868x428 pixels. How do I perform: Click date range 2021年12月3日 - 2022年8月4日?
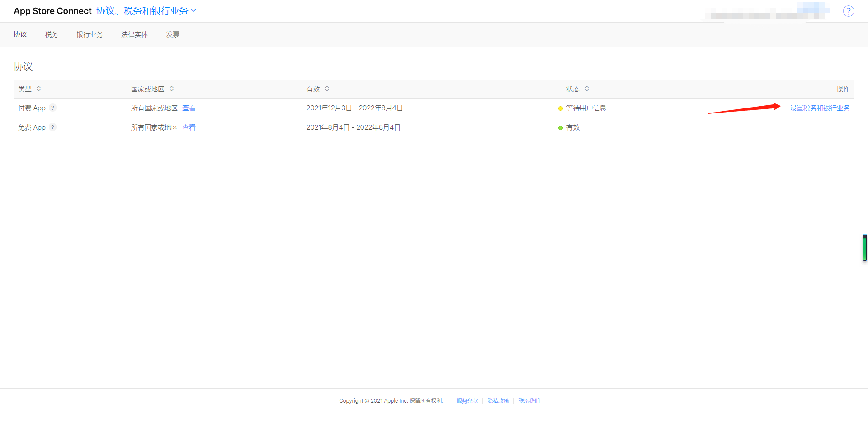pyautogui.click(x=354, y=108)
